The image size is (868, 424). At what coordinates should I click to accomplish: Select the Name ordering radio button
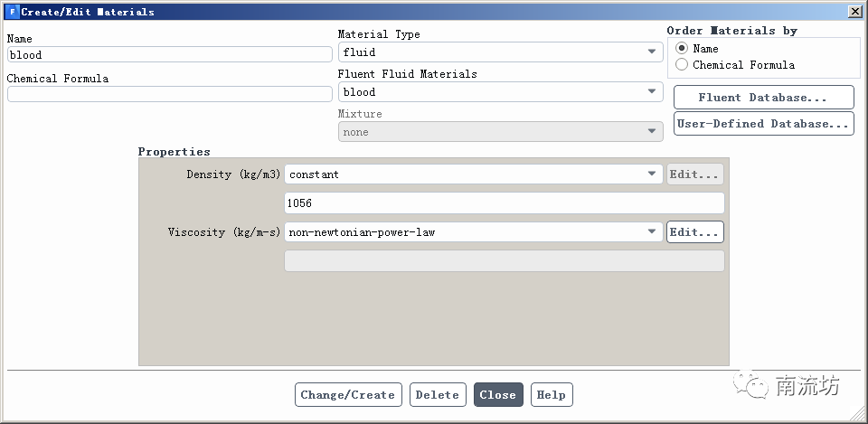(682, 48)
